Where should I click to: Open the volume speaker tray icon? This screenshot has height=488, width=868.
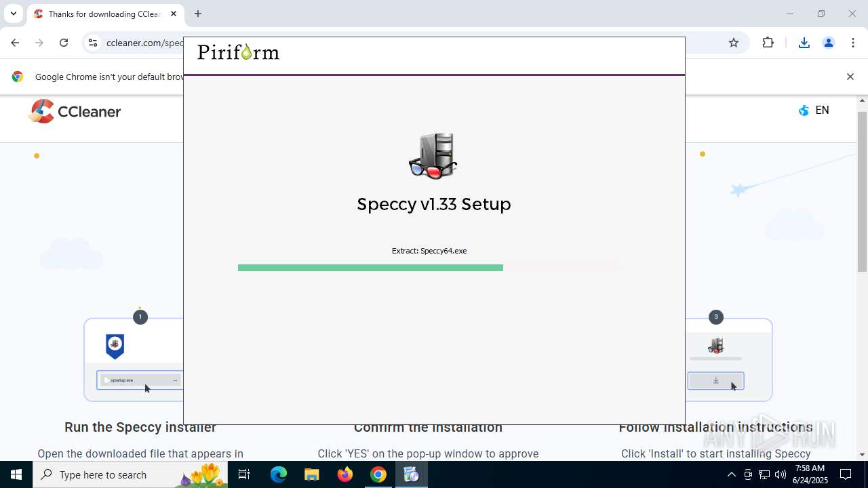781,474
